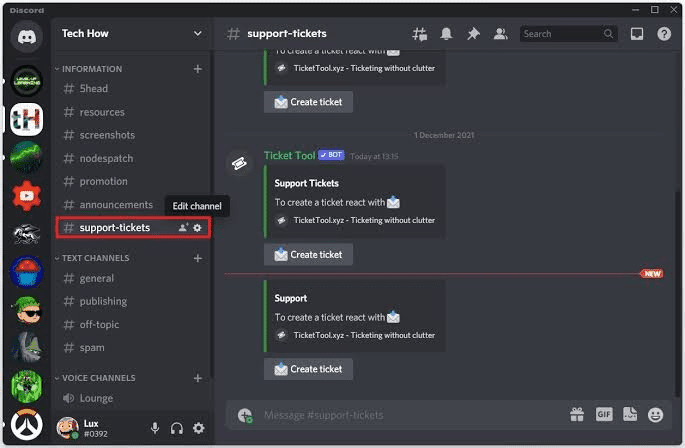Click Create ticket under Support embed
The height and width of the screenshot is (448, 685).
308,369
